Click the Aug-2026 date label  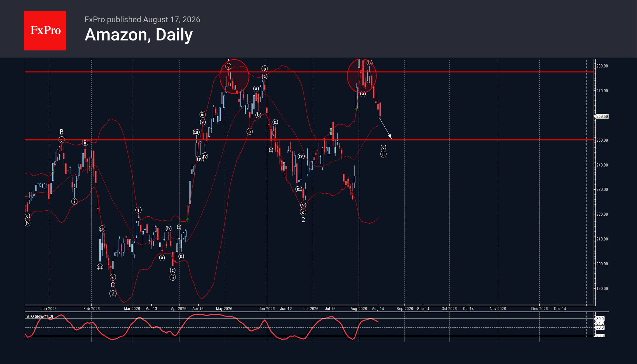[x=359, y=309]
